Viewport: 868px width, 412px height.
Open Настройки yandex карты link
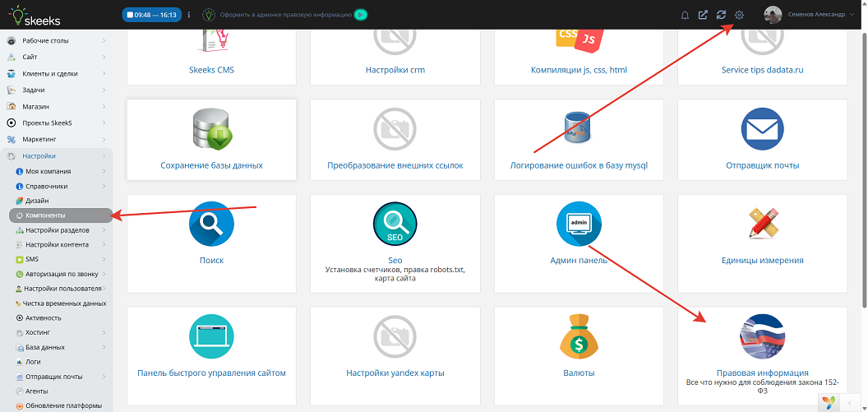point(395,373)
